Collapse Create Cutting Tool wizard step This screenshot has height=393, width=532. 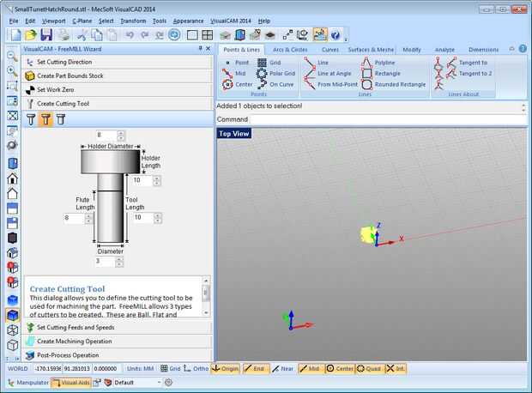(117, 104)
